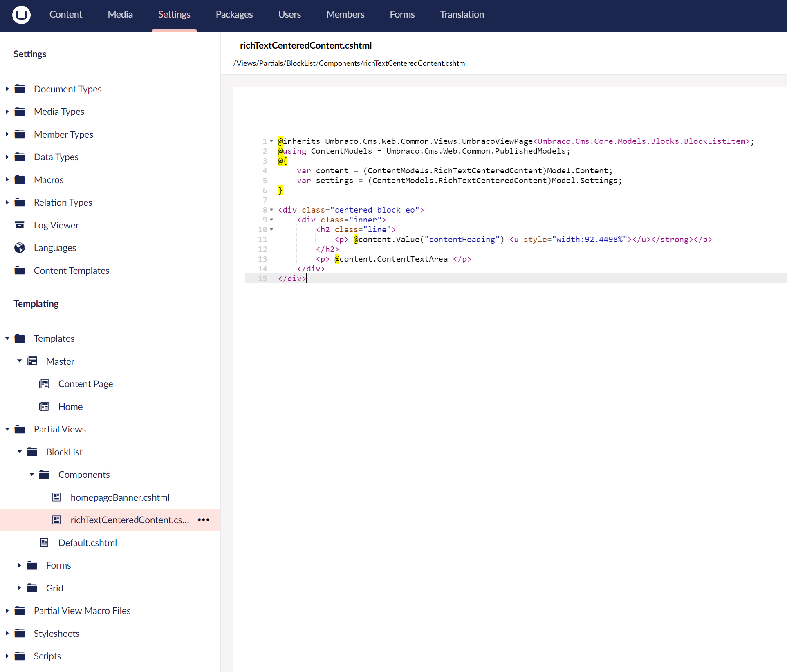The height and width of the screenshot is (672, 787).
Task: Expand the Member Types node
Action: pos(7,134)
